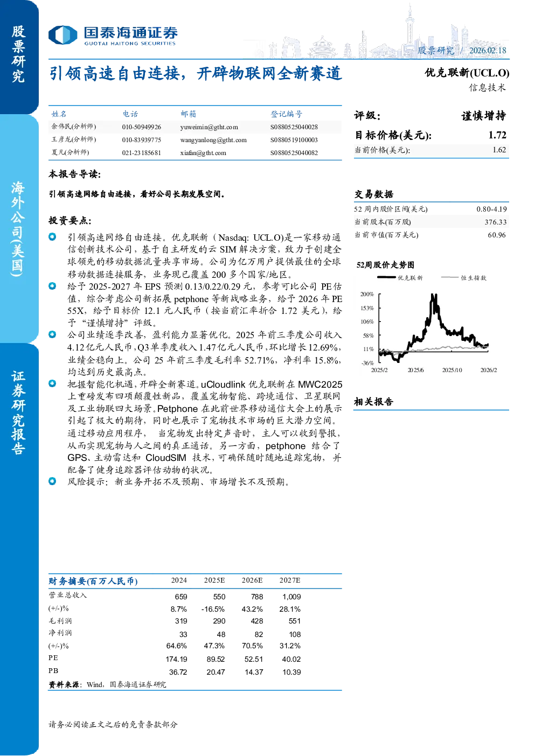Click the 2025E column header

[214, 580]
